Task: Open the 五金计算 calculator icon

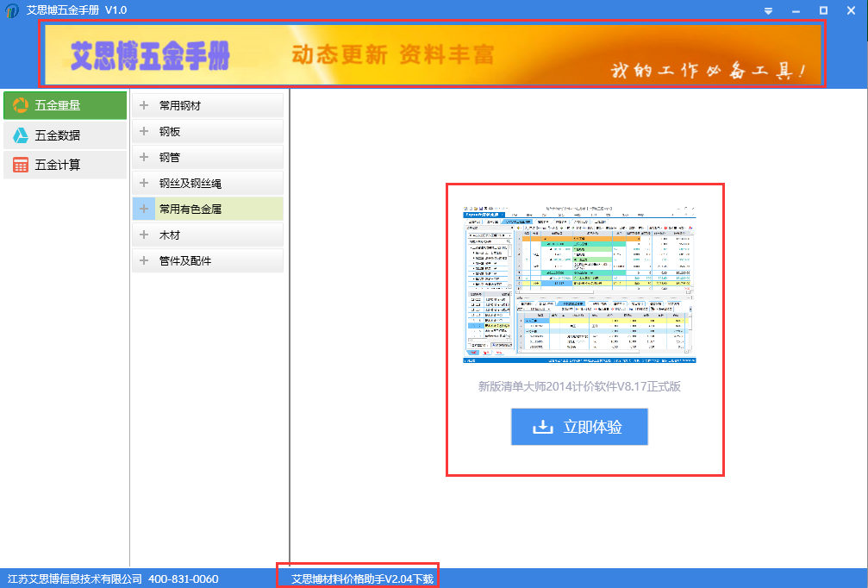Action: (20, 165)
